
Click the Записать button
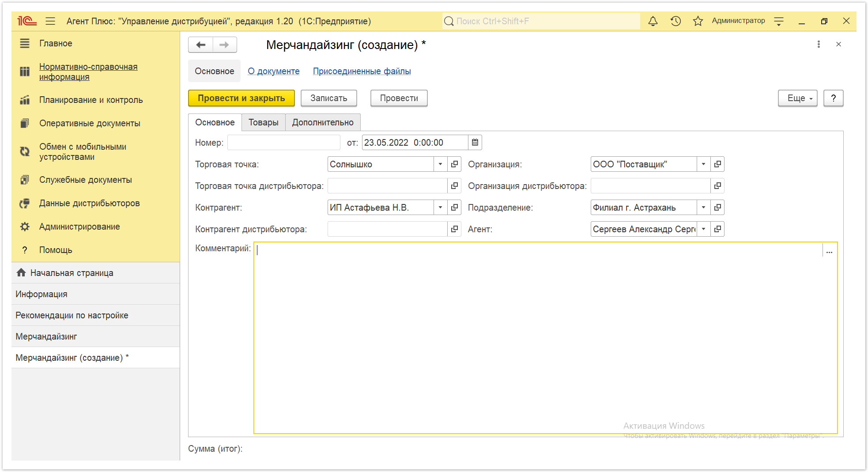(328, 98)
